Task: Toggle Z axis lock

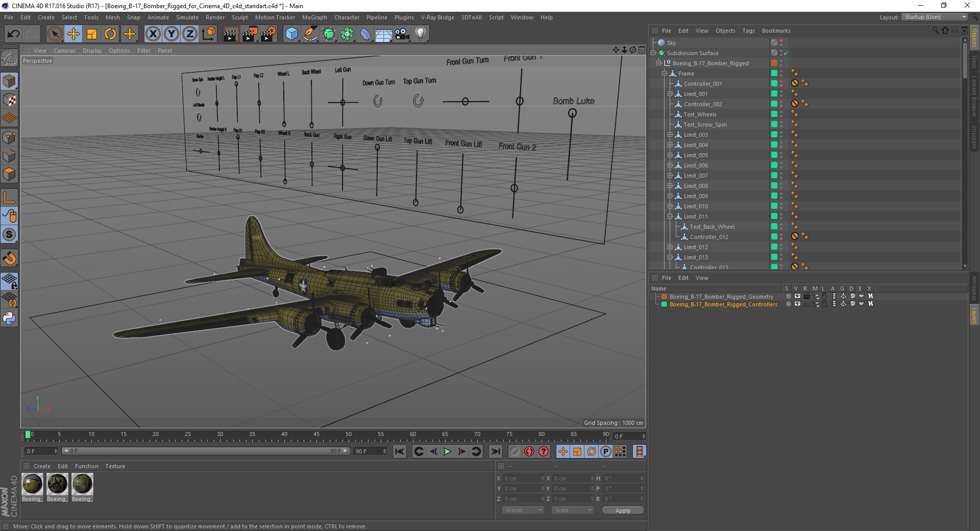Action: pos(190,34)
